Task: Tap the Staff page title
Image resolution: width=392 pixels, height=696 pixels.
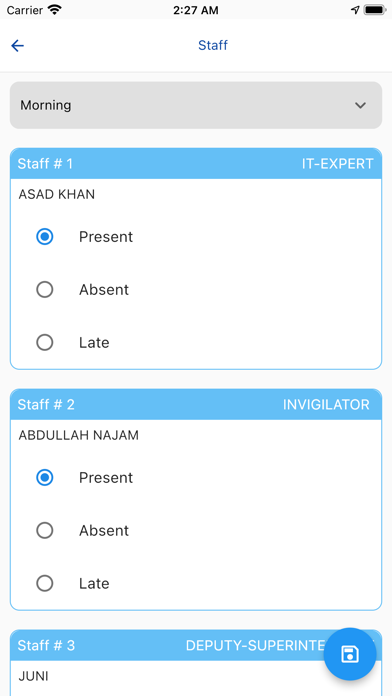Action: click(213, 45)
